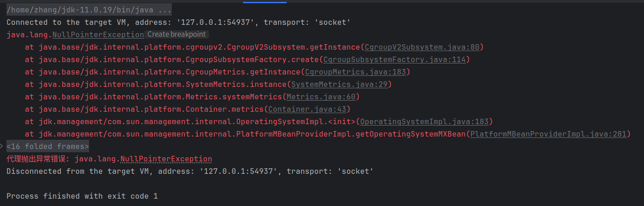Open the Metrics.java:60 source link
644x206 pixels.
(321, 97)
